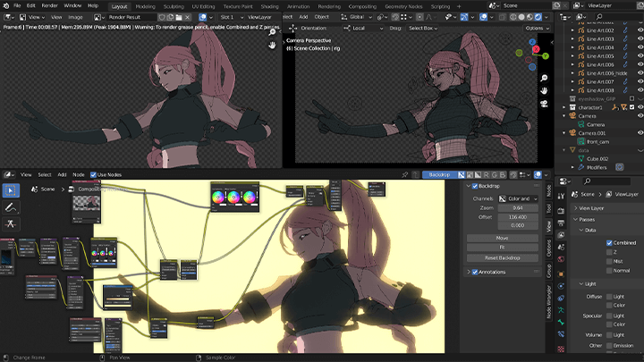This screenshot has width=644, height=362.
Task: Open the Tool properties tab icon
Action: tap(561, 196)
